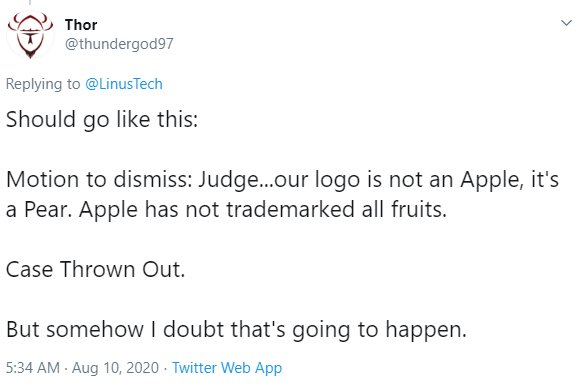Click the word "trademarked" in the tweet
Screen dimensions: 586x390
[x=290, y=209]
